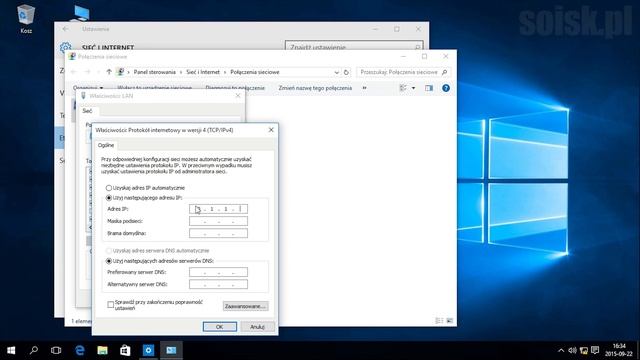Click the Ustawienia gear icon
The width and height of the screenshot is (640, 360).
pyautogui.click(x=65, y=48)
